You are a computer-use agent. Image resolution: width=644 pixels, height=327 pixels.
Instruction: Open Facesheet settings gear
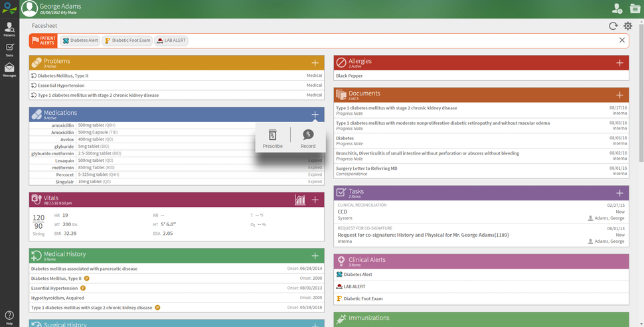click(628, 26)
